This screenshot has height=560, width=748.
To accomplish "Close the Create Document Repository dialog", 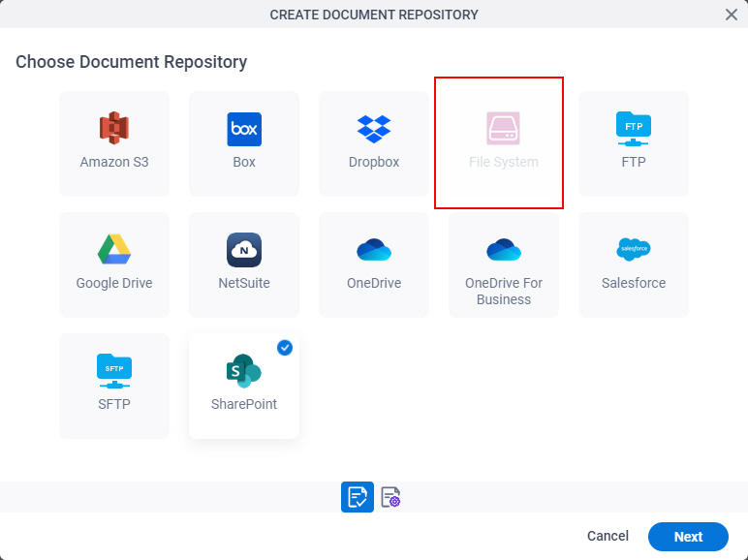I will point(732,15).
